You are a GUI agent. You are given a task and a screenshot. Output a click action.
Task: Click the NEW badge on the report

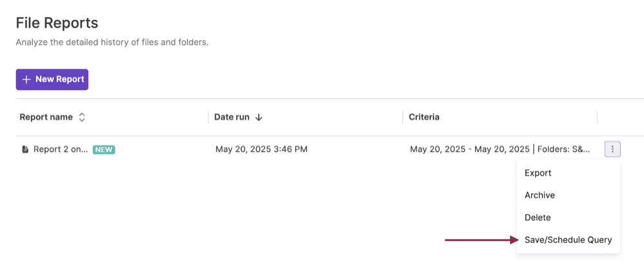104,149
